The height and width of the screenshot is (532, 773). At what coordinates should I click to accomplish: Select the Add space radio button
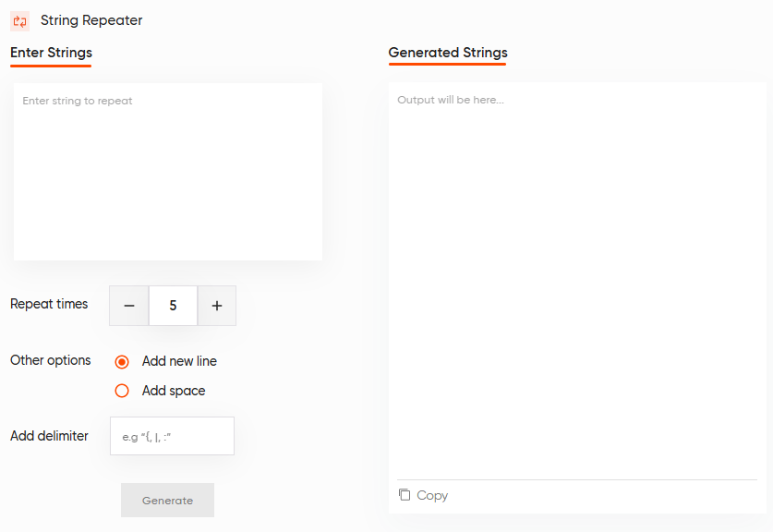point(122,391)
